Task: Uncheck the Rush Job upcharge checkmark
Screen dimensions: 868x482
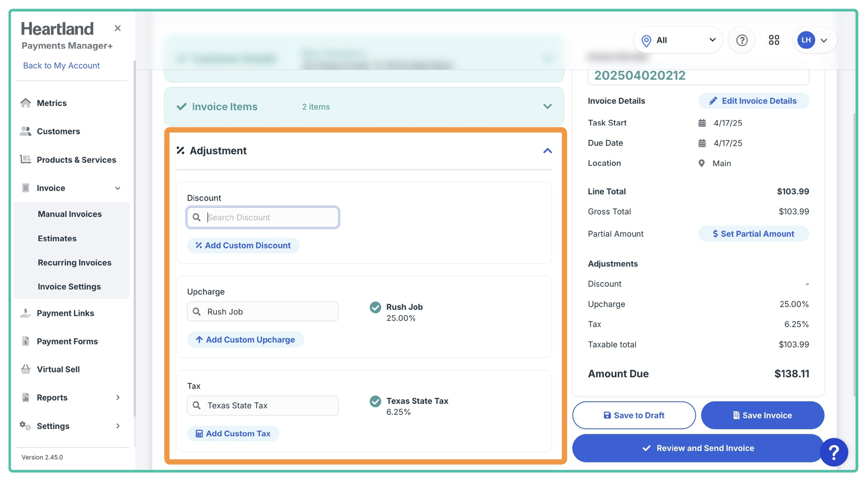Action: [x=375, y=307]
